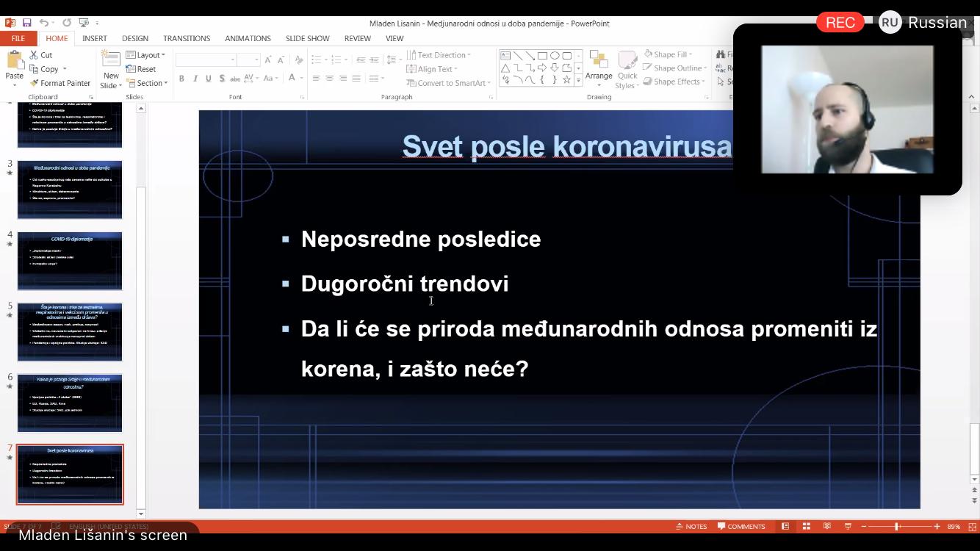The image size is (980, 551).
Task: Select the rectangle shape in Shapes gallery
Action: click(x=542, y=55)
